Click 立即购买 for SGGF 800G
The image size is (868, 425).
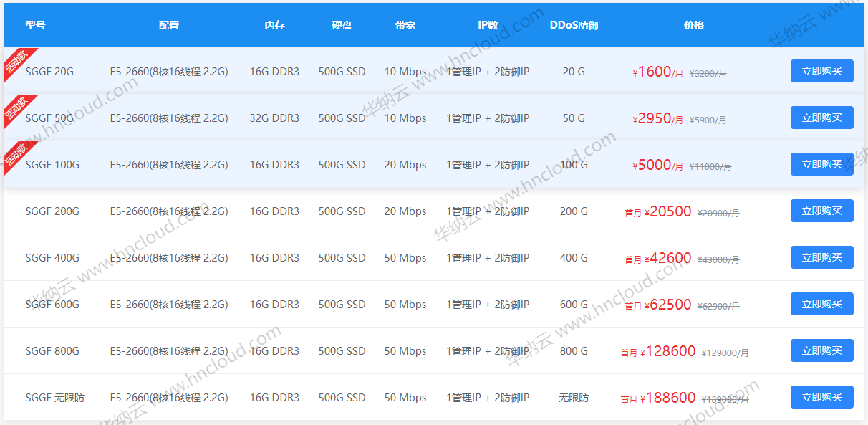(x=821, y=350)
